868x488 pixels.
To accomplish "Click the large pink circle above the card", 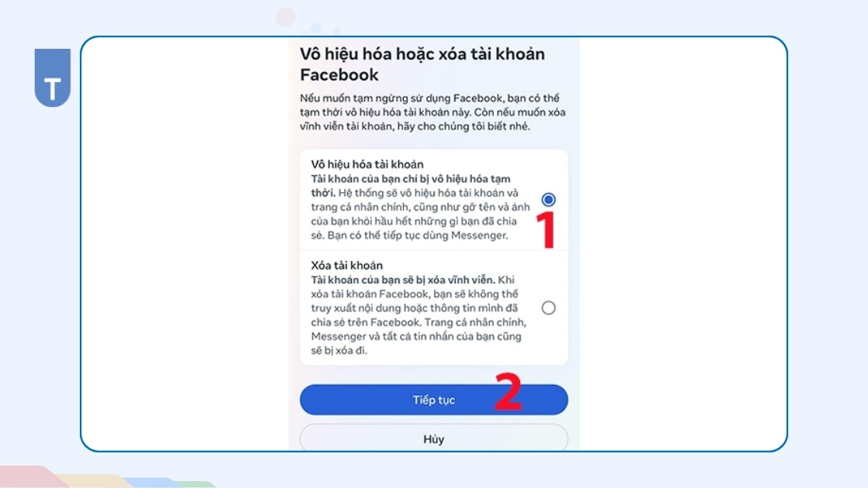I will [286, 17].
